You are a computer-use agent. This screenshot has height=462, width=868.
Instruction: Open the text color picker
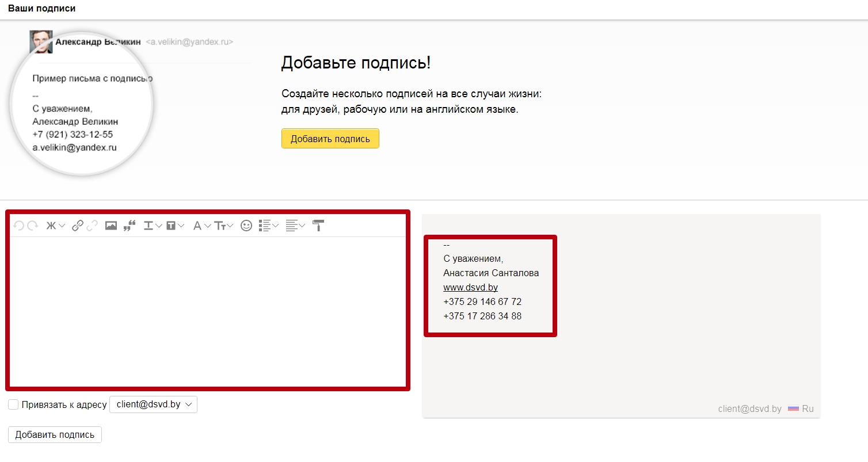coord(153,226)
